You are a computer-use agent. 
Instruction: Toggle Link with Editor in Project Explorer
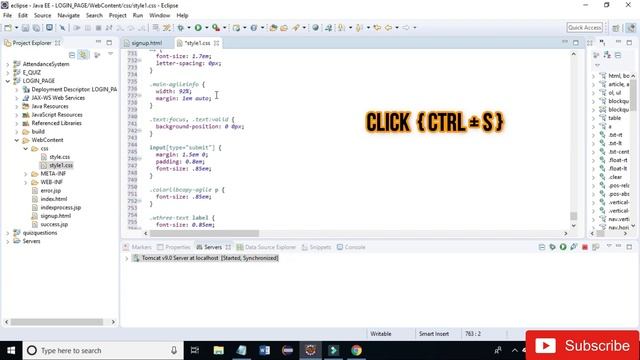(83, 55)
